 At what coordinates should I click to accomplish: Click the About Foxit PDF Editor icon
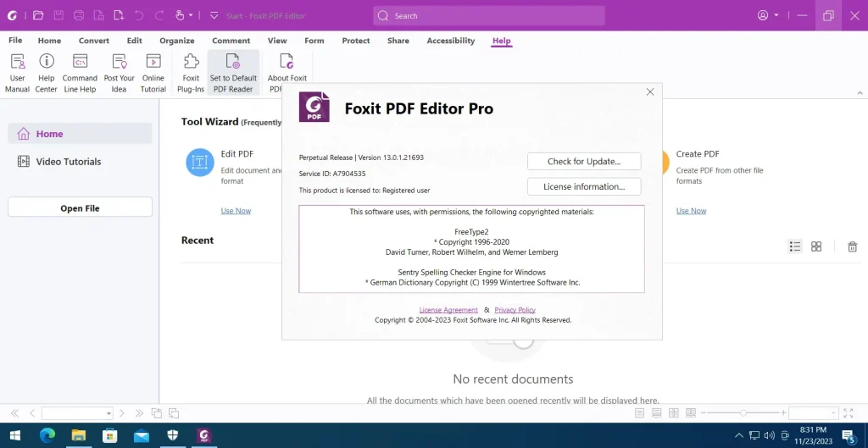coord(287,61)
